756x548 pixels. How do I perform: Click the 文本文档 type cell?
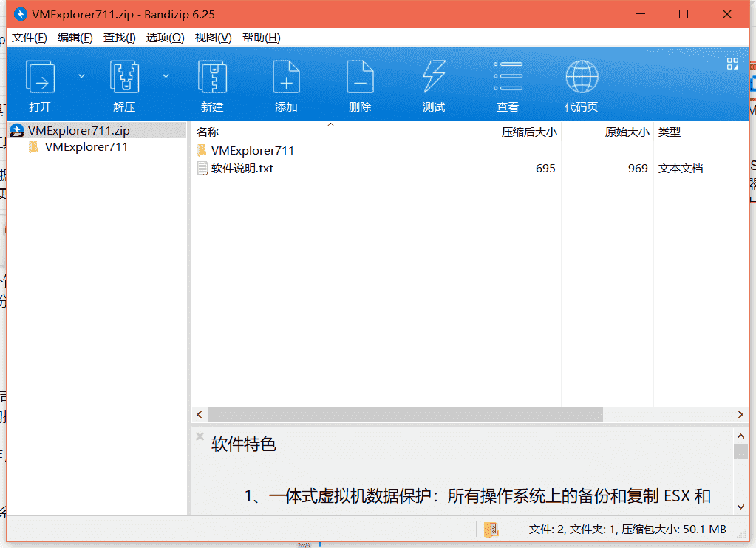681,169
